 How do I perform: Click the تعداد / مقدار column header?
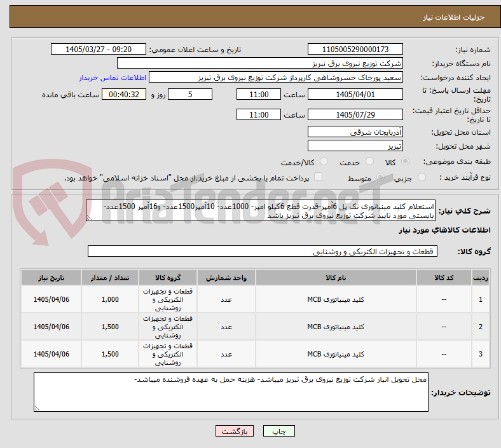(x=110, y=278)
